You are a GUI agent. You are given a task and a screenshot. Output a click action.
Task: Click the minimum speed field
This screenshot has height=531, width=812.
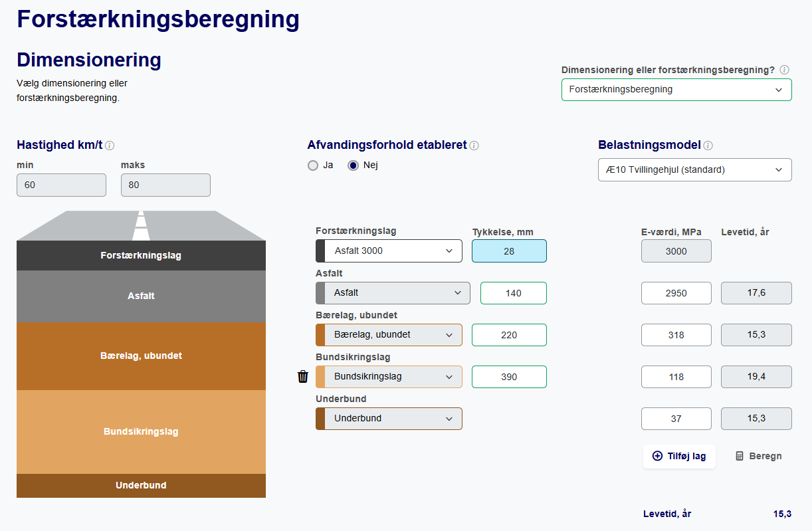61,185
